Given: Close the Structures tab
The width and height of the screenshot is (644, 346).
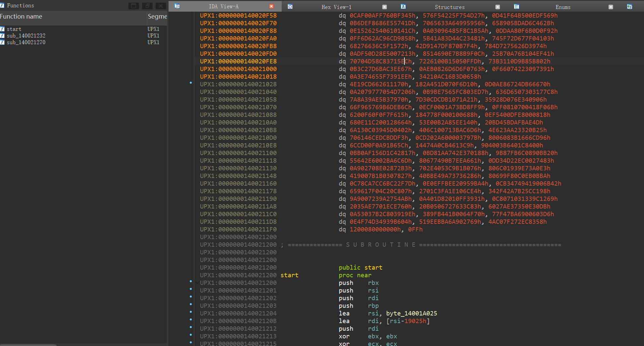Looking at the screenshot, I should pos(498,7).
